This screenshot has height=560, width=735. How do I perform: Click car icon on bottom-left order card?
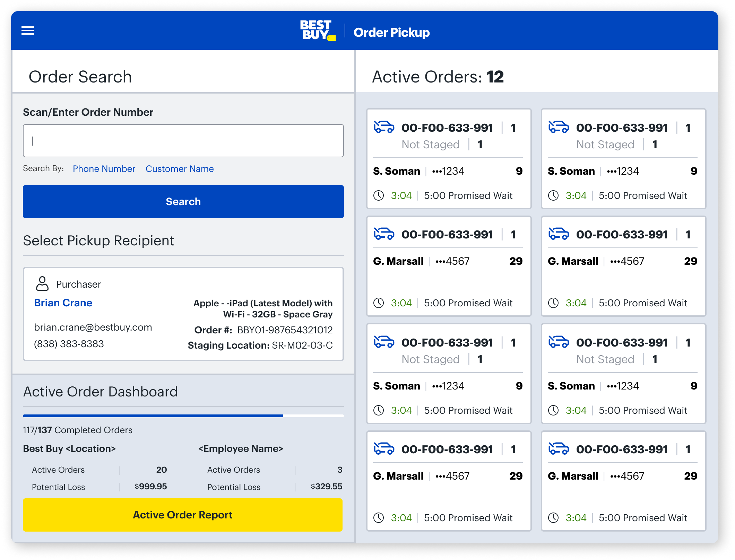pyautogui.click(x=384, y=449)
